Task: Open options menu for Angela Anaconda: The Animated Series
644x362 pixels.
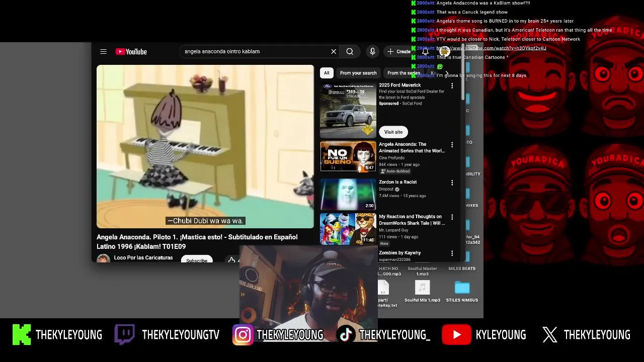Action: point(452,145)
